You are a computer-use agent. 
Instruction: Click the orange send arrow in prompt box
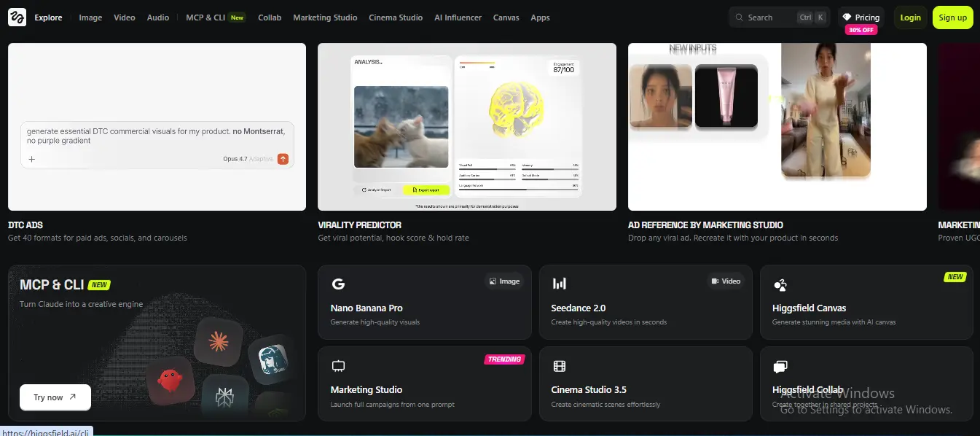click(283, 159)
